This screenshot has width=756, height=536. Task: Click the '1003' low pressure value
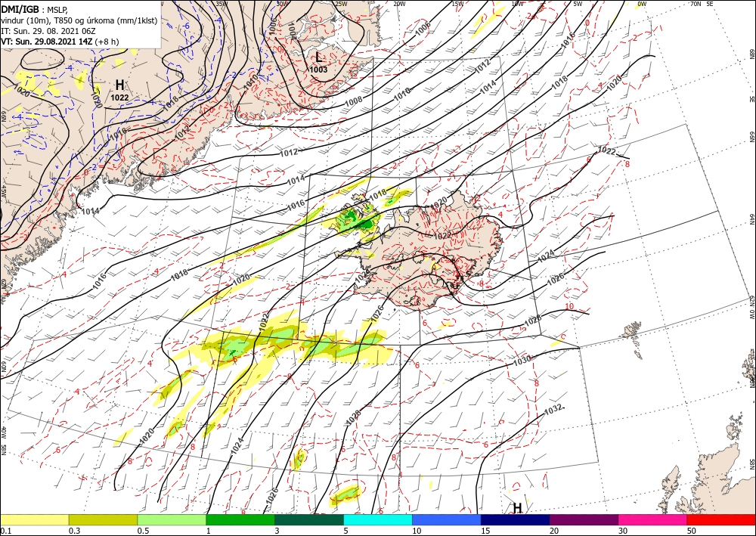[319, 70]
